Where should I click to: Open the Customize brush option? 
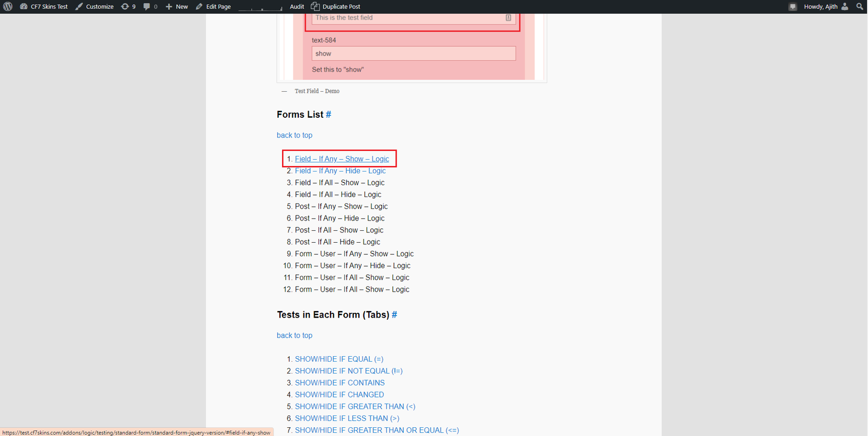click(94, 7)
